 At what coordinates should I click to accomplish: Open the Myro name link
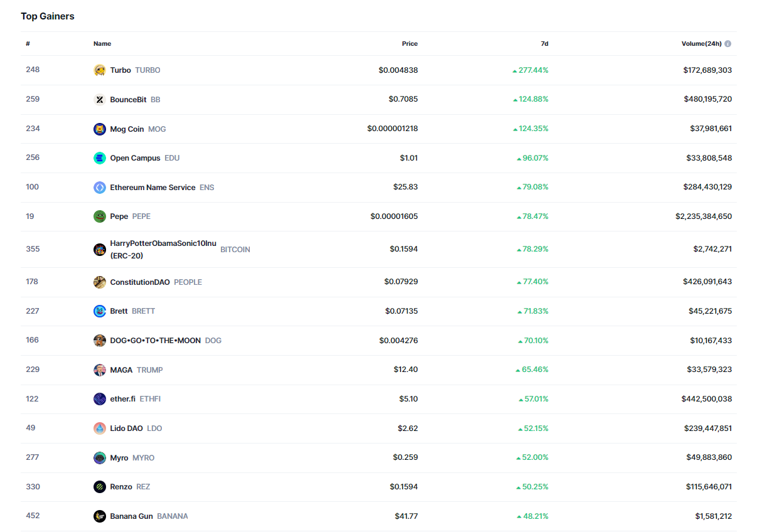coord(119,458)
